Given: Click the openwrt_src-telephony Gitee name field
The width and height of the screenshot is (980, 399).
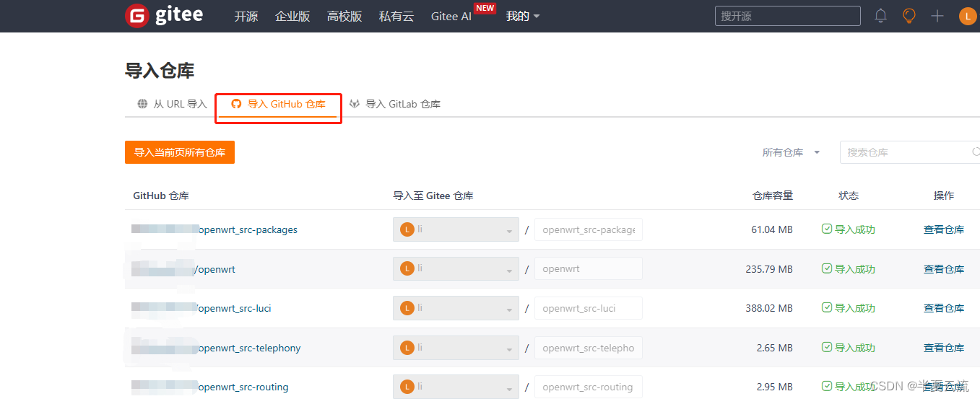Looking at the screenshot, I should pyautogui.click(x=589, y=348).
